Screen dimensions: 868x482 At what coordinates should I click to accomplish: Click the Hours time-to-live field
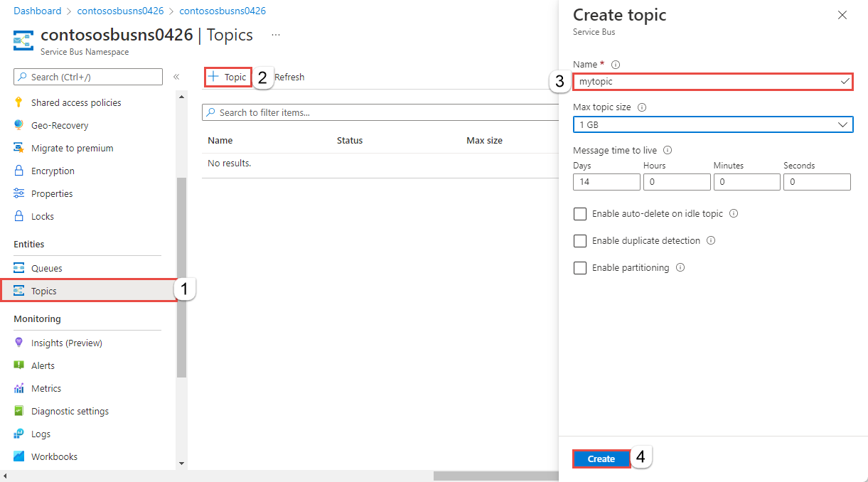pos(677,181)
